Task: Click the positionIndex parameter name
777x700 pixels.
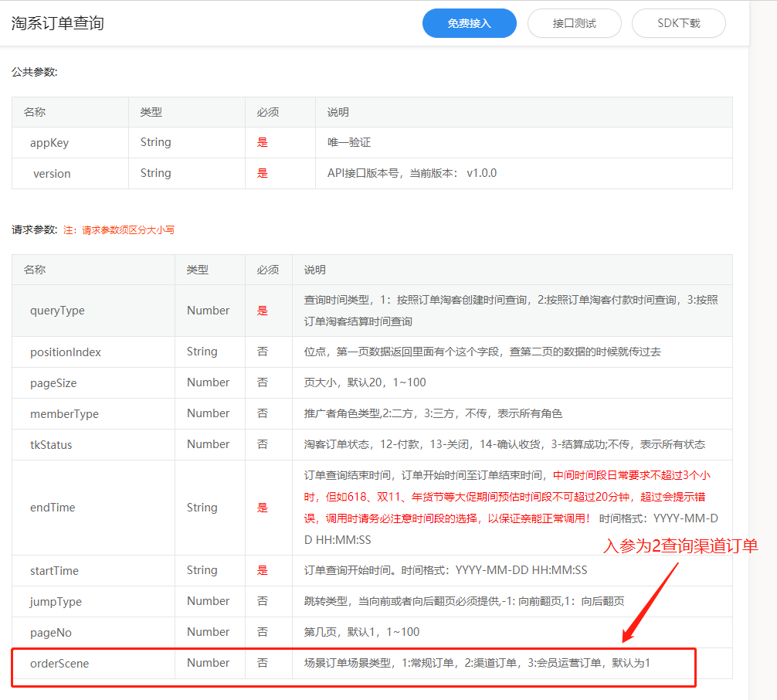Action: pos(66,352)
